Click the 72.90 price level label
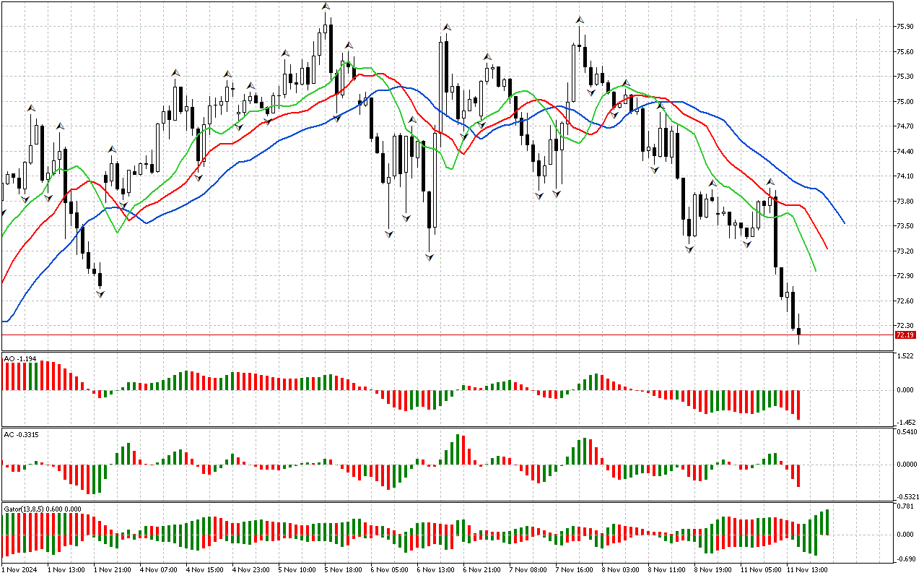 [905, 276]
